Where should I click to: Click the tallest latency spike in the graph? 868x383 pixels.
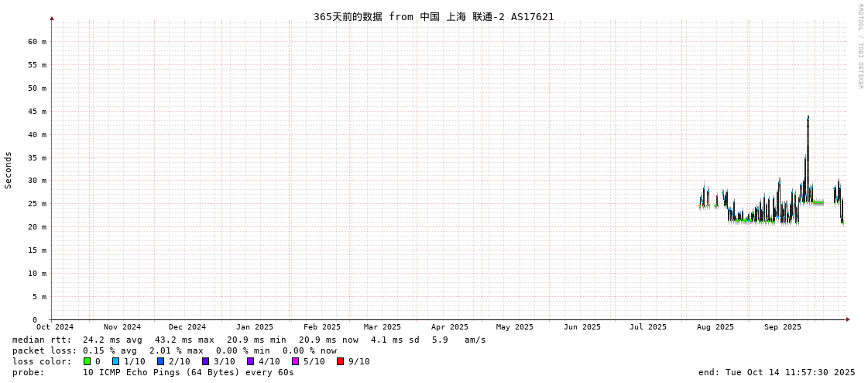click(808, 119)
